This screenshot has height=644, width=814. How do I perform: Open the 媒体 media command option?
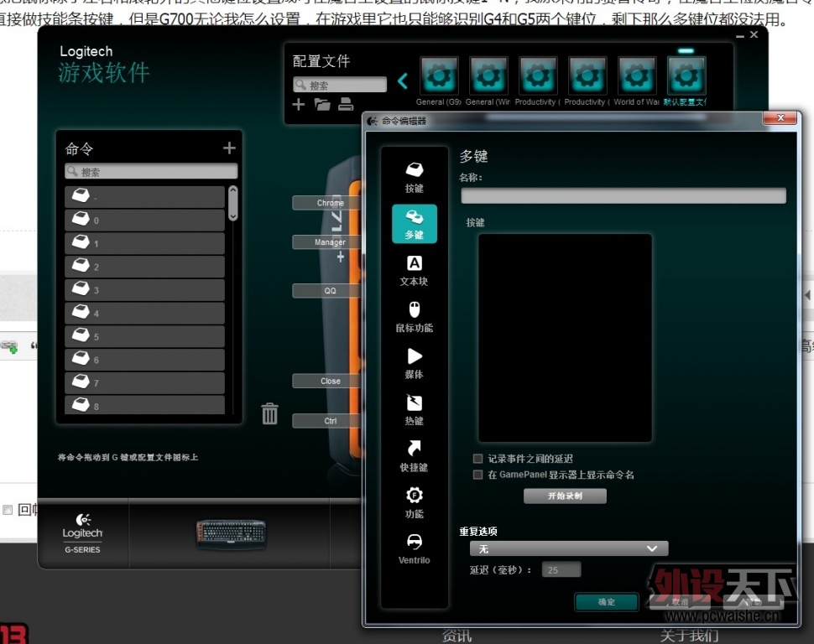(414, 363)
